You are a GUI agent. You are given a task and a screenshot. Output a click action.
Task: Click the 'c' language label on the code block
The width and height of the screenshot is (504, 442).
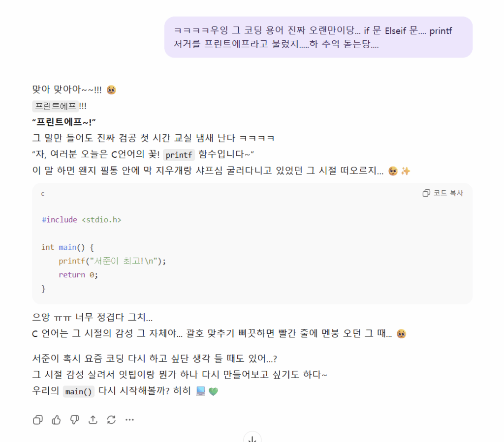pyautogui.click(x=42, y=193)
